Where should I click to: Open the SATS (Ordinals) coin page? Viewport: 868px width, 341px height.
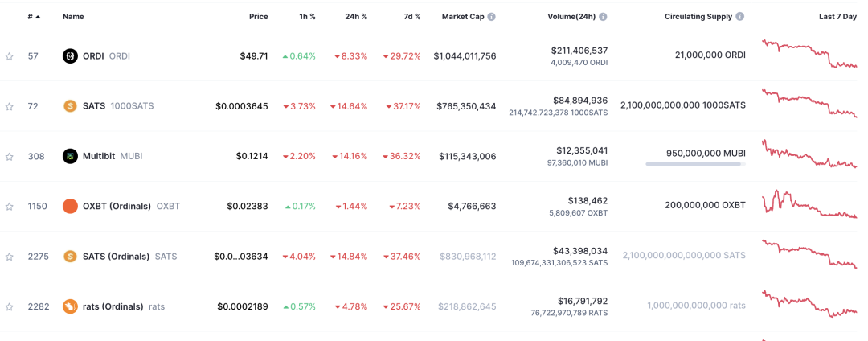(116, 257)
